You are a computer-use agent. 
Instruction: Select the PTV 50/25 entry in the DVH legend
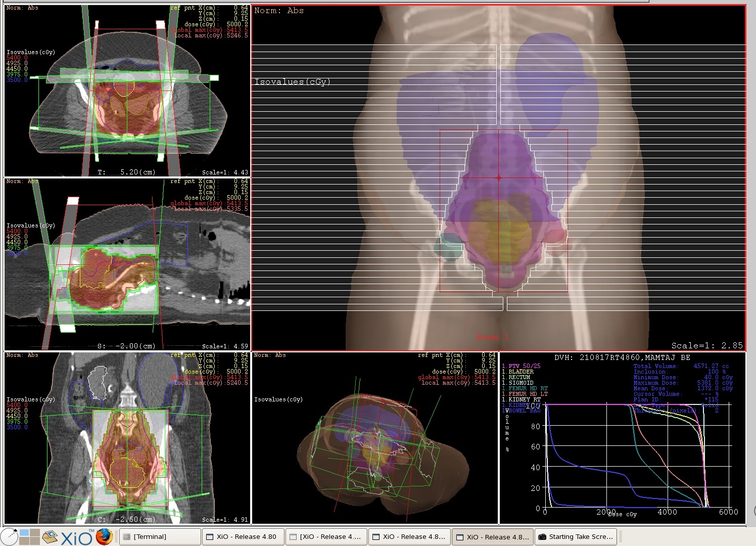pyautogui.click(x=521, y=366)
